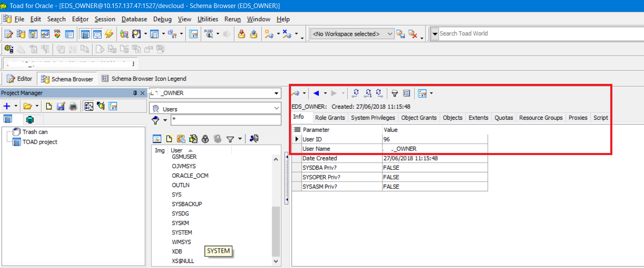Expand the blue plus add dropdown arrow
The image size is (644, 268).
pos(16,106)
